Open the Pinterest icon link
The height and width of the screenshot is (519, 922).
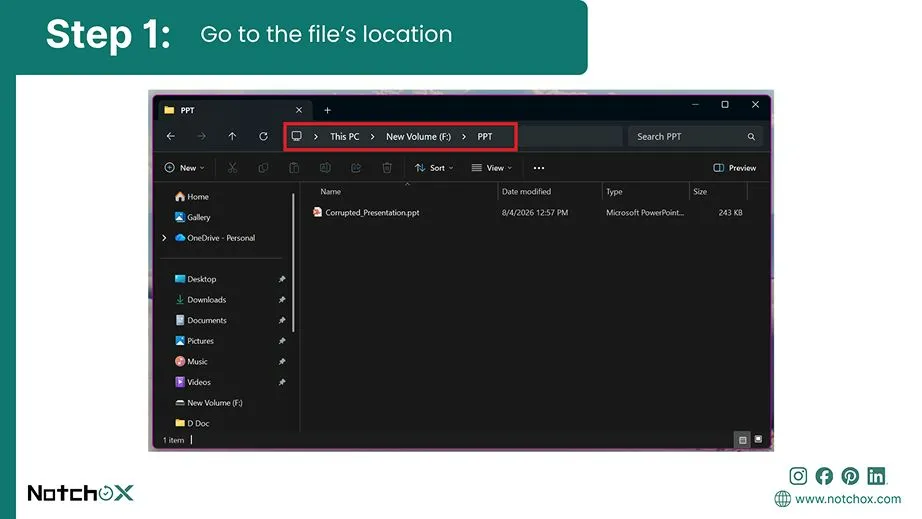point(850,476)
